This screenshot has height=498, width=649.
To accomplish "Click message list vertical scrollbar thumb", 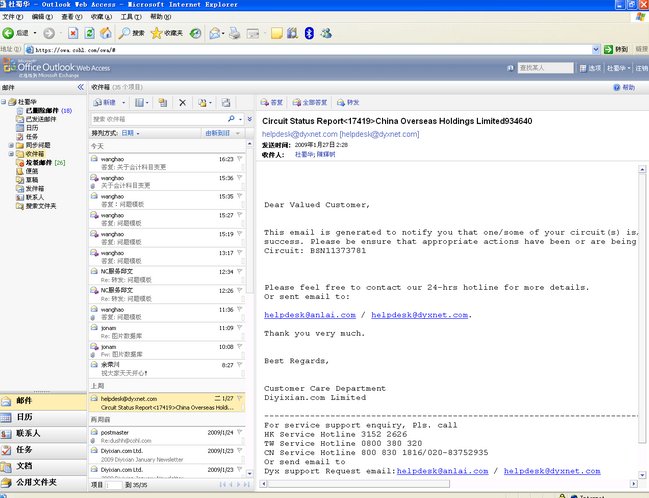I will point(250,221).
